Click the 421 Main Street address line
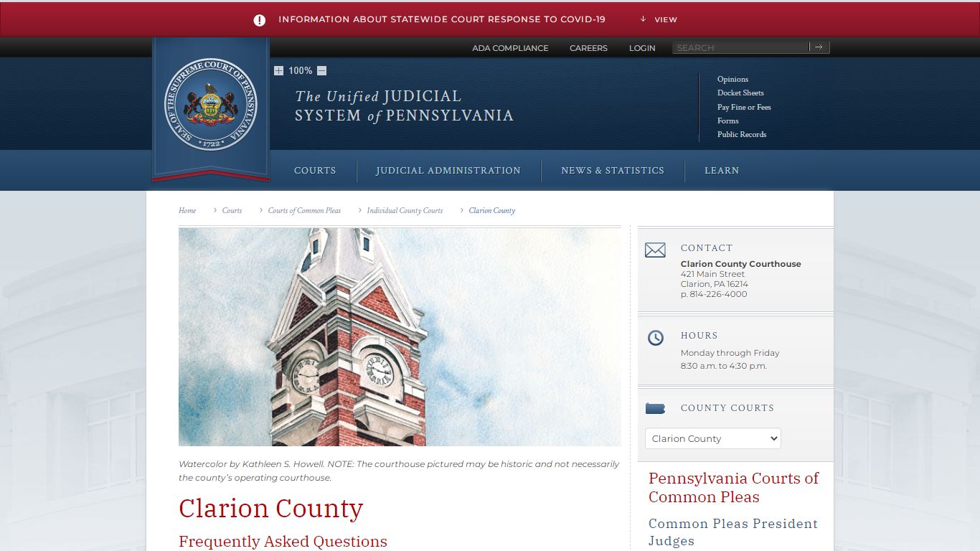 (712, 274)
